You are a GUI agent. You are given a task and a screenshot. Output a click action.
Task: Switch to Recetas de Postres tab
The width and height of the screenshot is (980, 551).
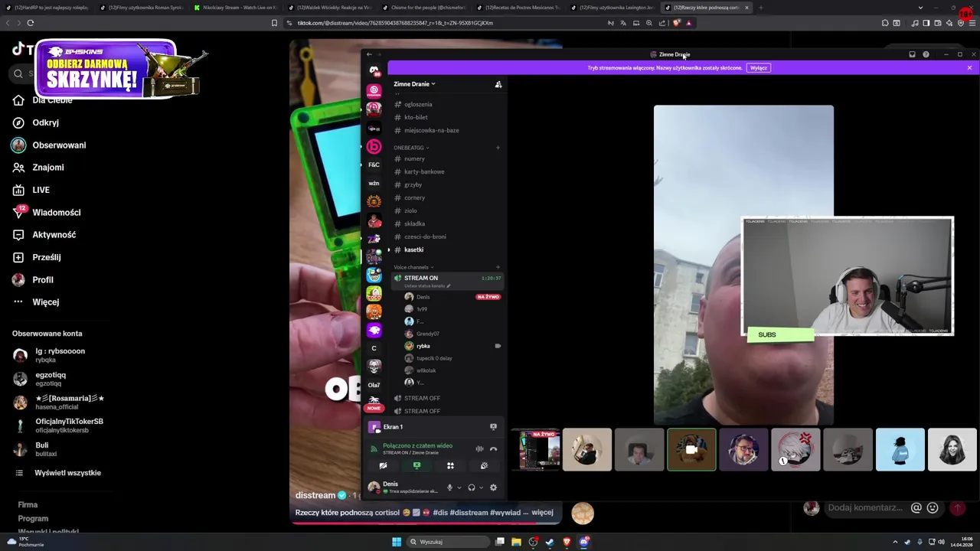518,8
